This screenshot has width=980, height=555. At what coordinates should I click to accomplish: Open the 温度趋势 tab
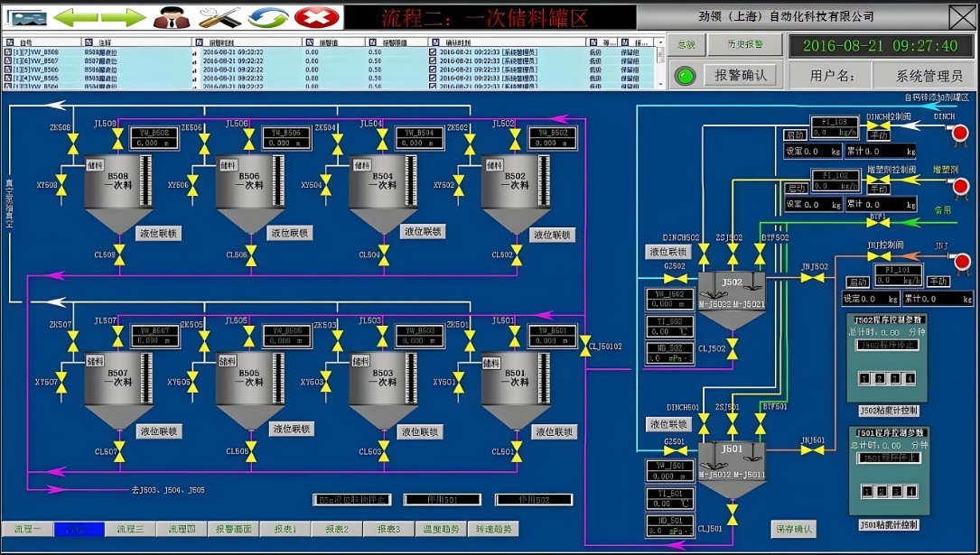click(x=441, y=530)
